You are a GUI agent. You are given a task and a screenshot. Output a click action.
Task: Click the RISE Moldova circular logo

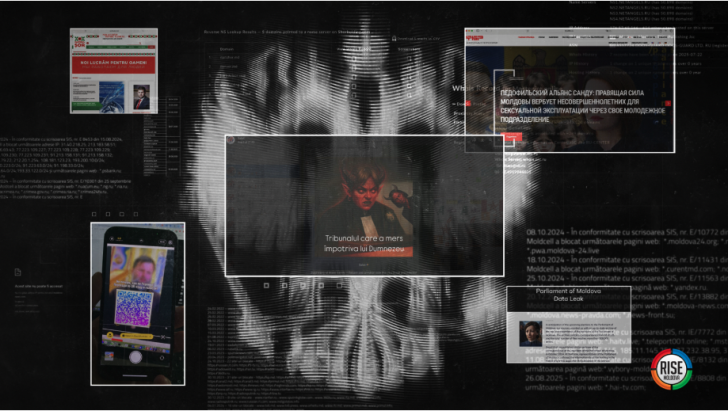[672, 372]
